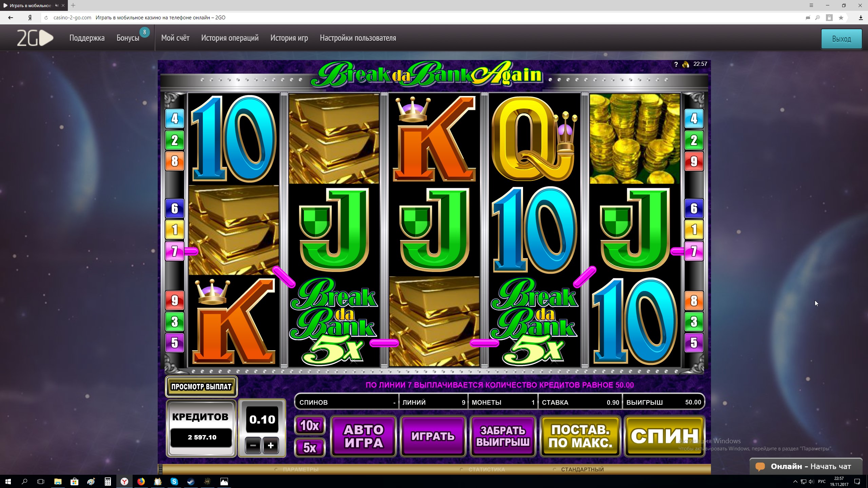This screenshot has height=488, width=868.
Task: Open the Бонусы menu item
Action: click(128, 38)
